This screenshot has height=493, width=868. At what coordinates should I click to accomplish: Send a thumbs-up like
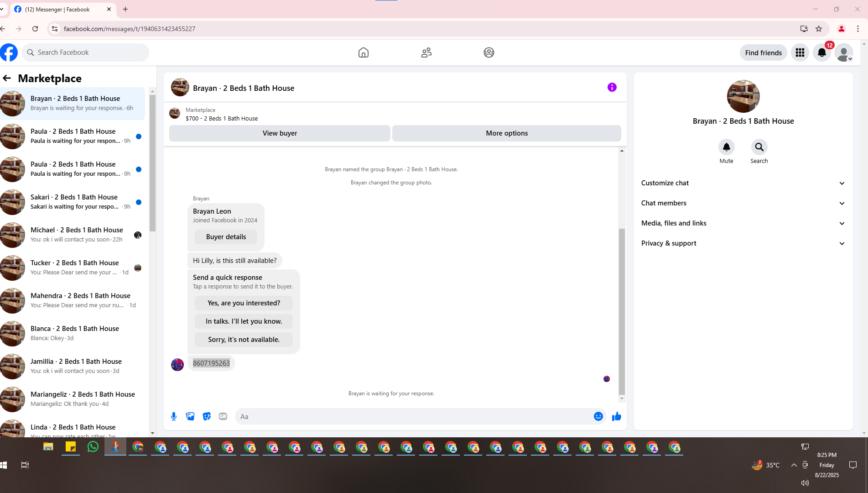click(617, 416)
